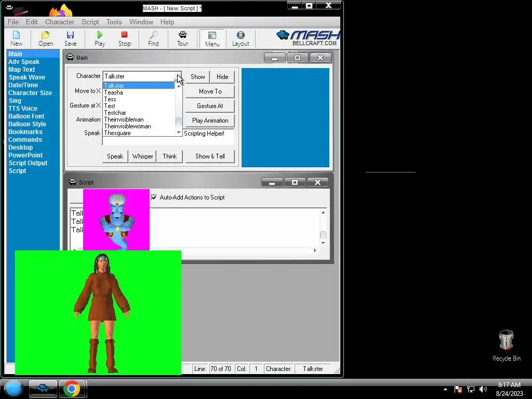The image size is (532, 399).
Task: Select Theinvisibleman from the list
Action: pos(139,119)
